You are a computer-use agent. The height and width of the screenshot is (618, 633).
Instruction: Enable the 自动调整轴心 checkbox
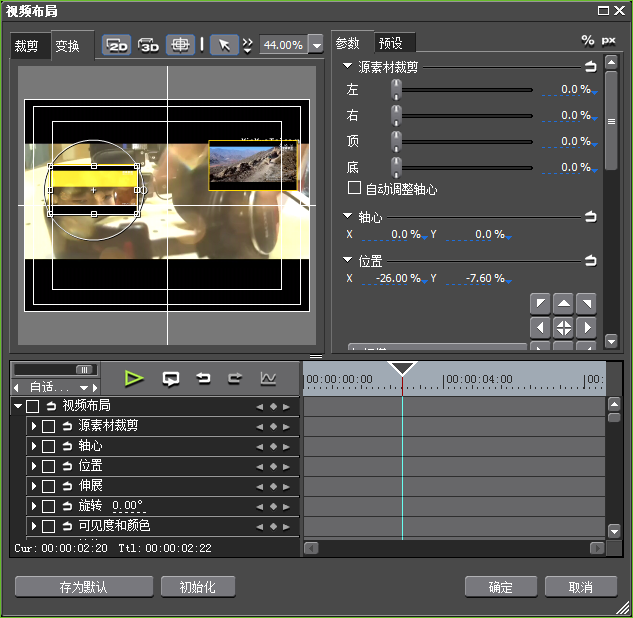pos(354,188)
